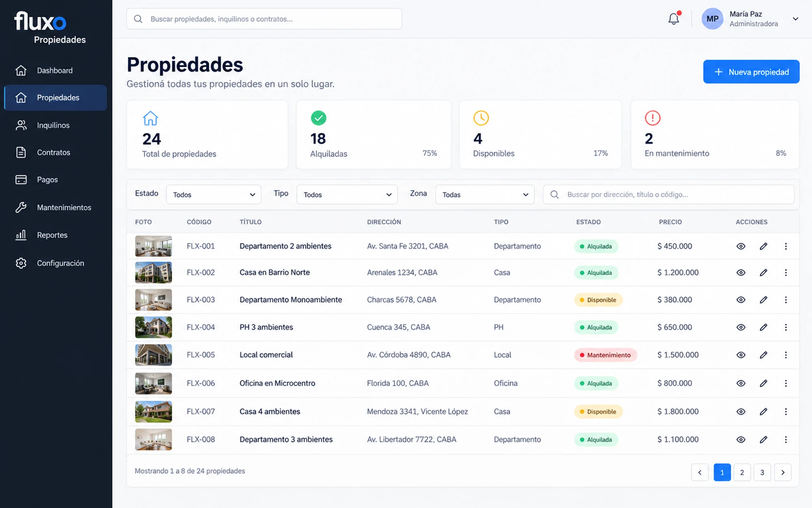Click the Nueva propiedad button
The height and width of the screenshot is (508, 812).
point(751,72)
